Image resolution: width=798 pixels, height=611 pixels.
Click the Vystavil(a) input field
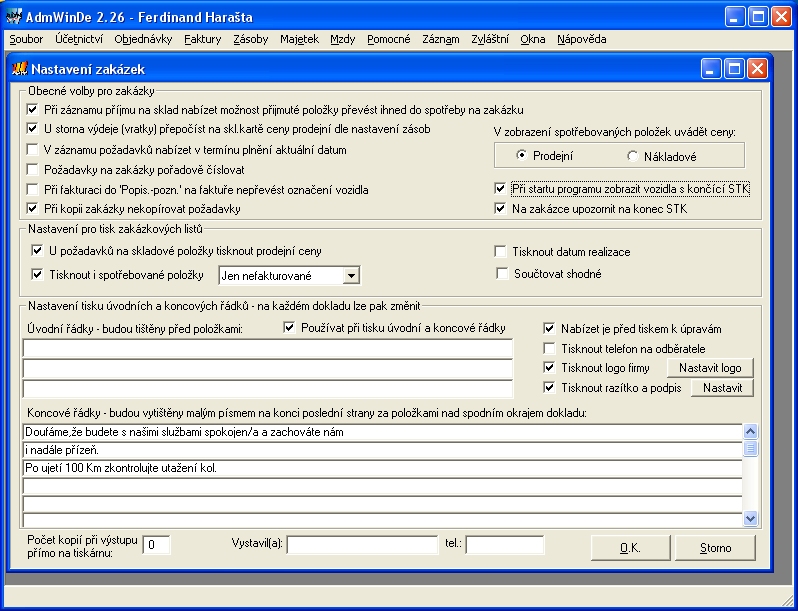click(362, 545)
